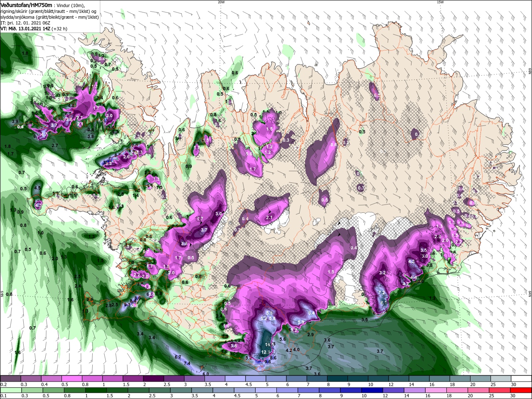Click the 2.6 value over Breiðafjörður
Image resolution: width=532 pixels, height=399 pixels.
pos(127,157)
